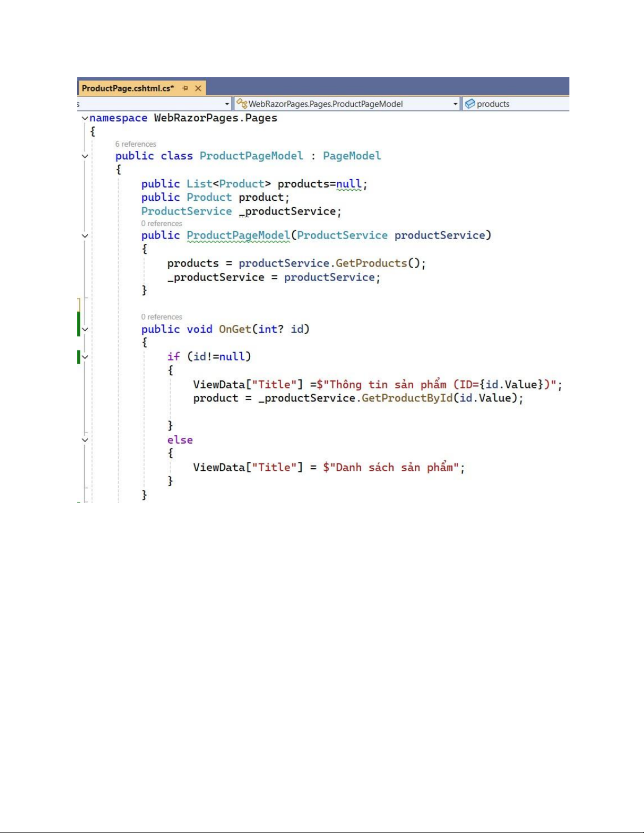The height and width of the screenshot is (833, 644).
Task: Open the project dropdown arrow in navigation bar
Action: coord(227,104)
